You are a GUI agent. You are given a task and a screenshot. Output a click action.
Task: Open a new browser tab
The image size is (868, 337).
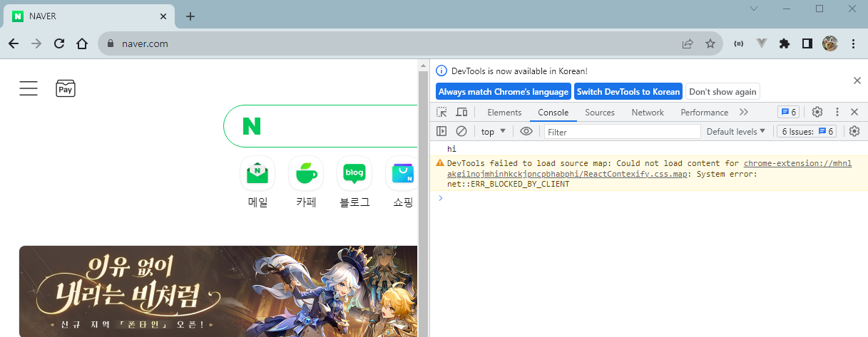[190, 16]
